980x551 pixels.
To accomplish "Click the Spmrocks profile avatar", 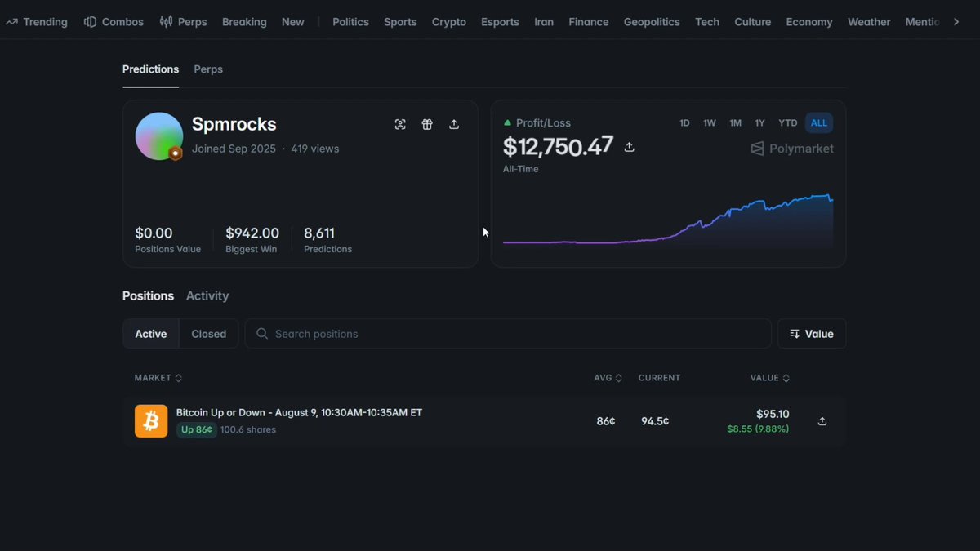I will 158,136.
